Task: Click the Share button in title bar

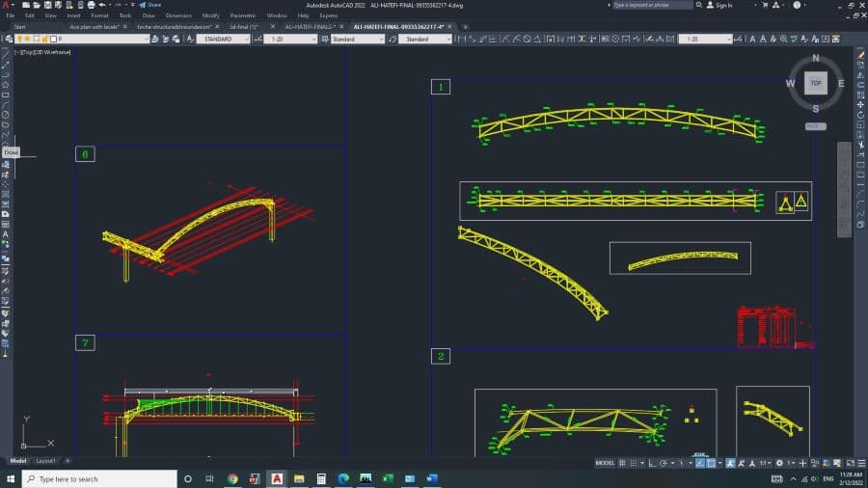Action: pyautogui.click(x=150, y=5)
